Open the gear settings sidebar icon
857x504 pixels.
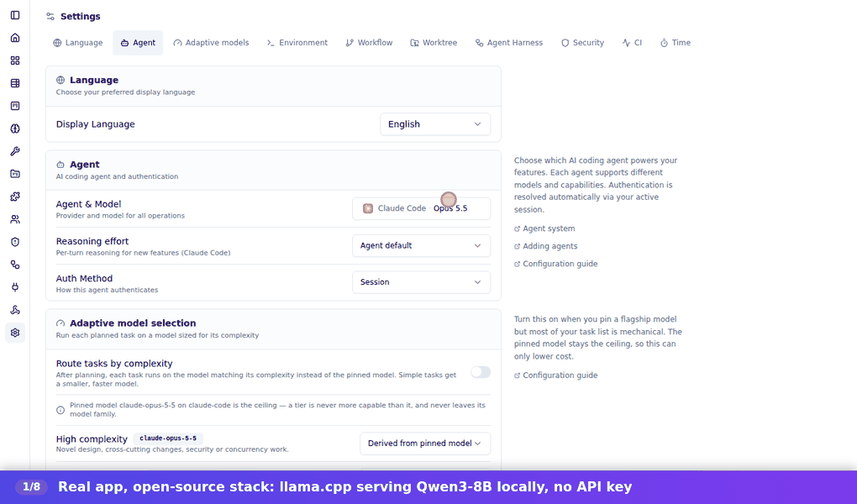coord(15,333)
